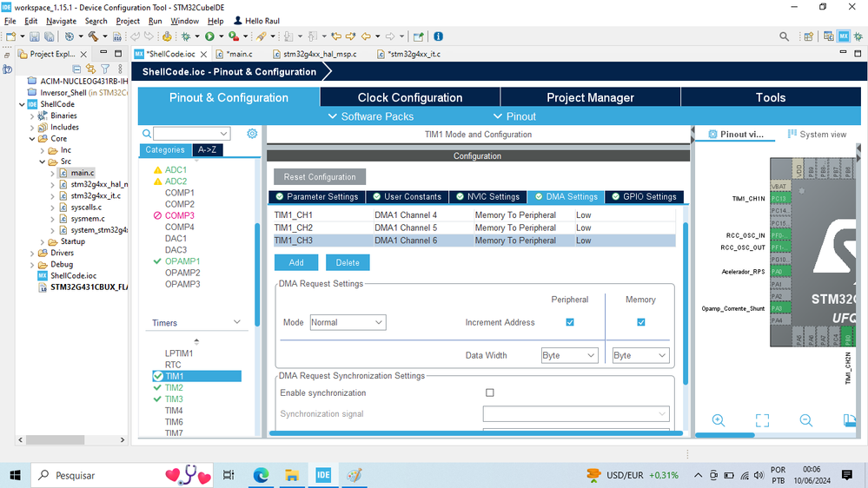The width and height of the screenshot is (868, 488).
Task: Click Link with Editor icon in Project Explorer
Action: [x=90, y=69]
